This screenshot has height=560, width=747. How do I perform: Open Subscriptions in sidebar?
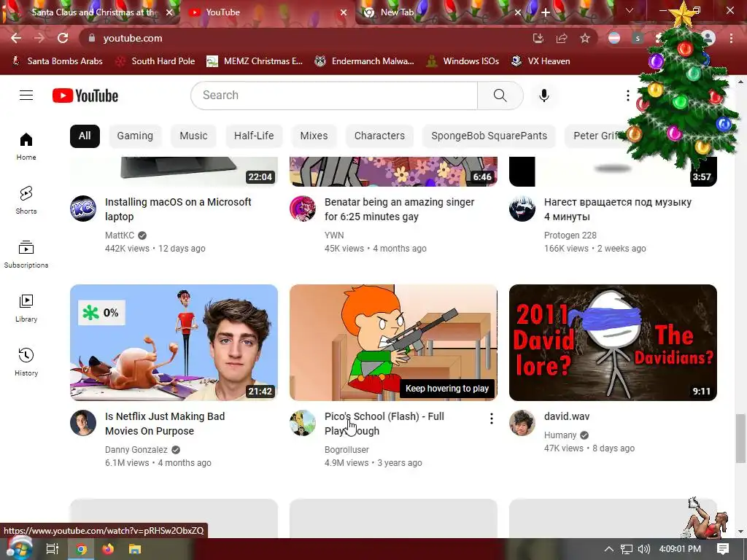coord(26,254)
